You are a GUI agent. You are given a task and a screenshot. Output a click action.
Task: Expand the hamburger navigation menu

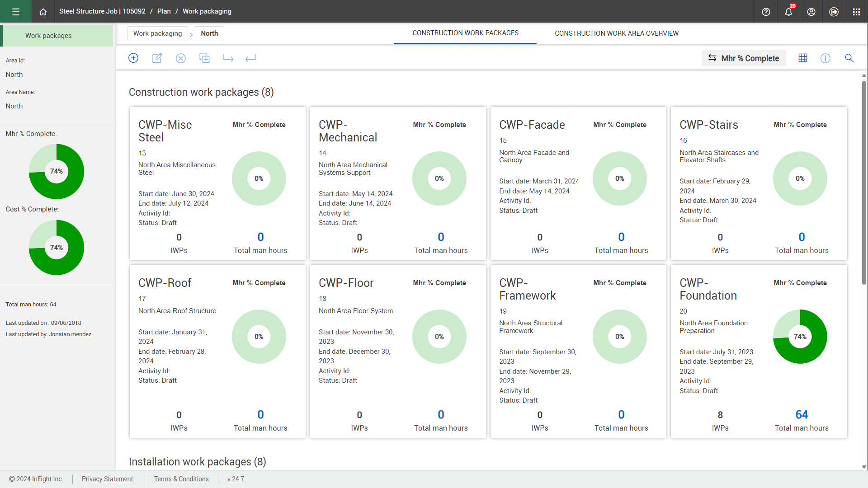click(x=15, y=11)
